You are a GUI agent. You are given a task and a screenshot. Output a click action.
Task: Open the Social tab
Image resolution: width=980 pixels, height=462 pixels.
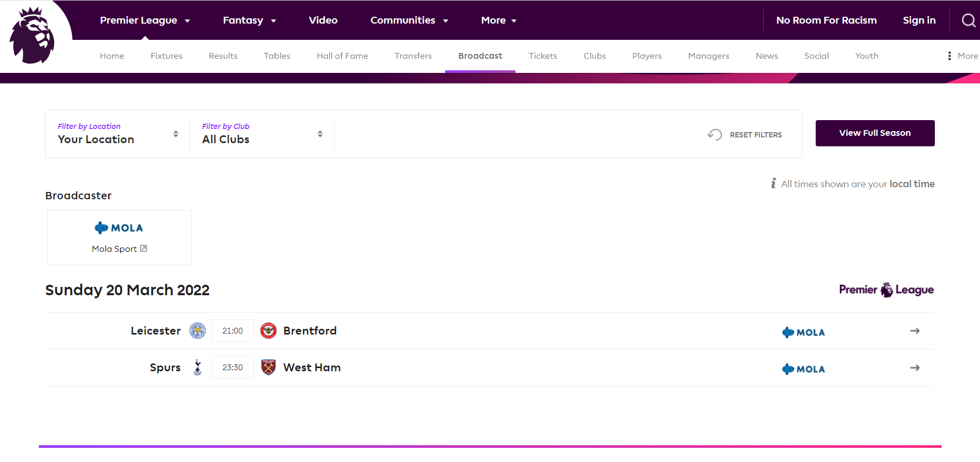pyautogui.click(x=817, y=56)
